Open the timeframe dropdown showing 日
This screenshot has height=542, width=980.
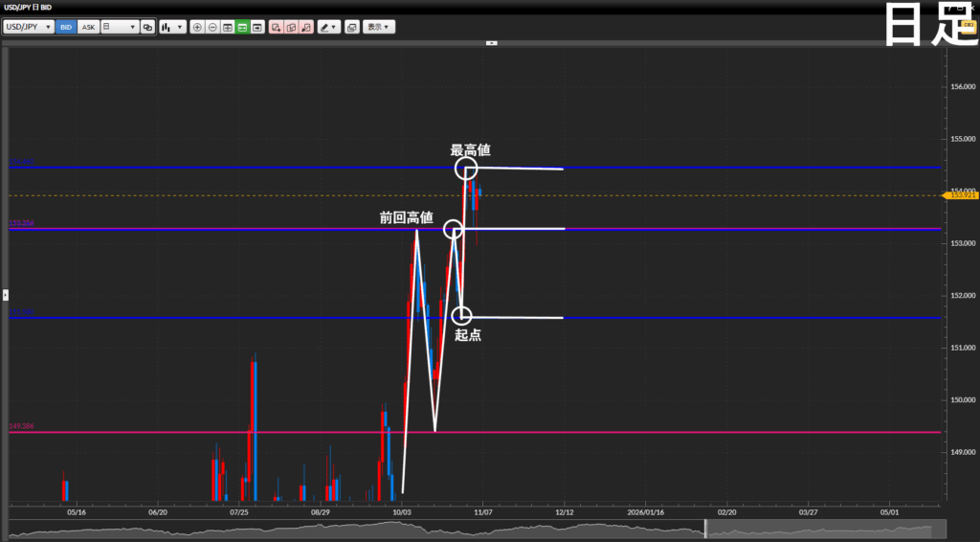120,28
